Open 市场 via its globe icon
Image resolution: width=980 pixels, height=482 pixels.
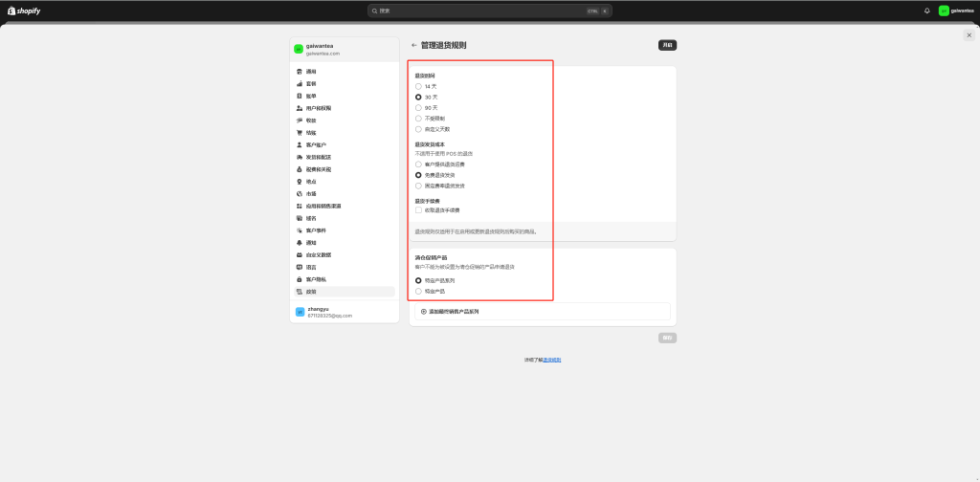point(300,193)
